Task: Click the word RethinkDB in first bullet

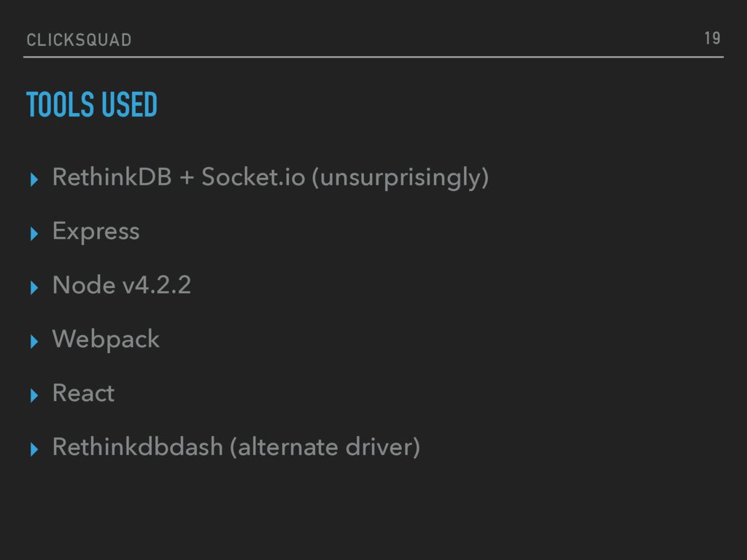Action: pos(111,177)
